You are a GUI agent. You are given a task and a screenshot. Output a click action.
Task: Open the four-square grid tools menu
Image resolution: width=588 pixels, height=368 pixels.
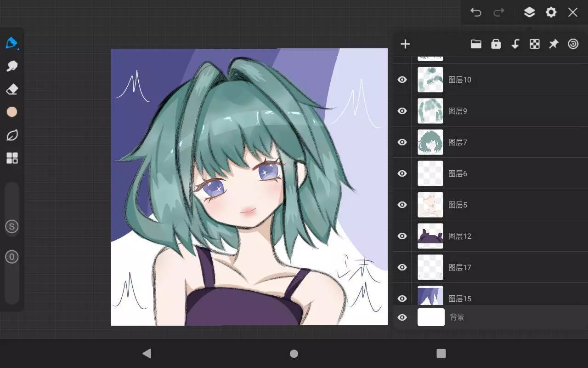point(12,158)
